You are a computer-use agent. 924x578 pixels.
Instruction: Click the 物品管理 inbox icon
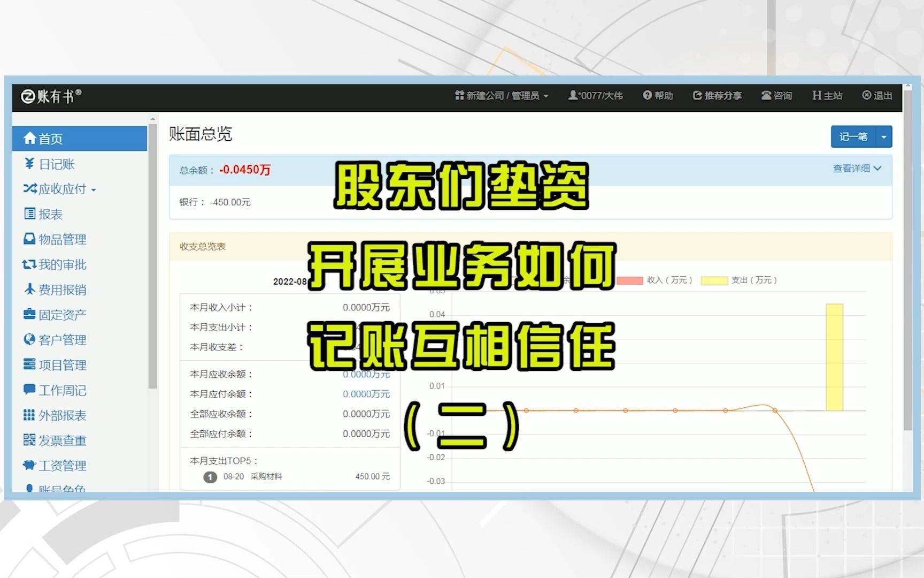(x=29, y=239)
